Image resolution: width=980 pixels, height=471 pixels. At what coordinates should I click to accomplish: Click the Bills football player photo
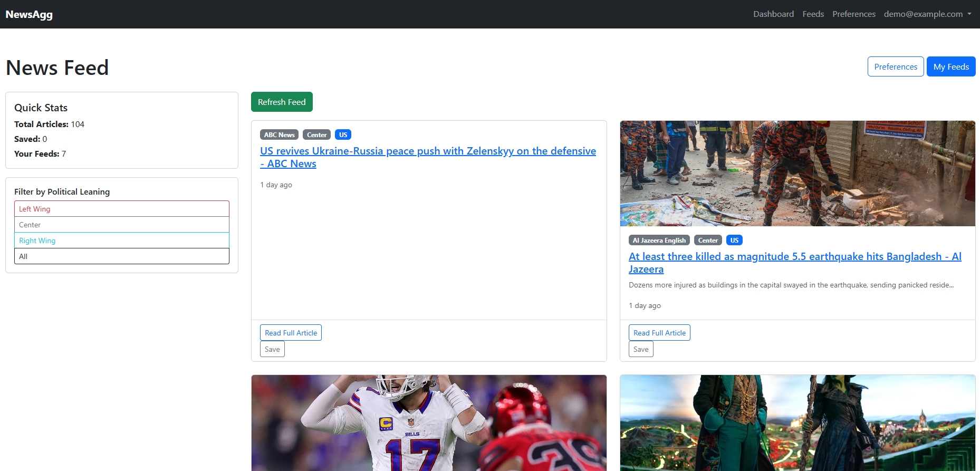tap(429, 422)
